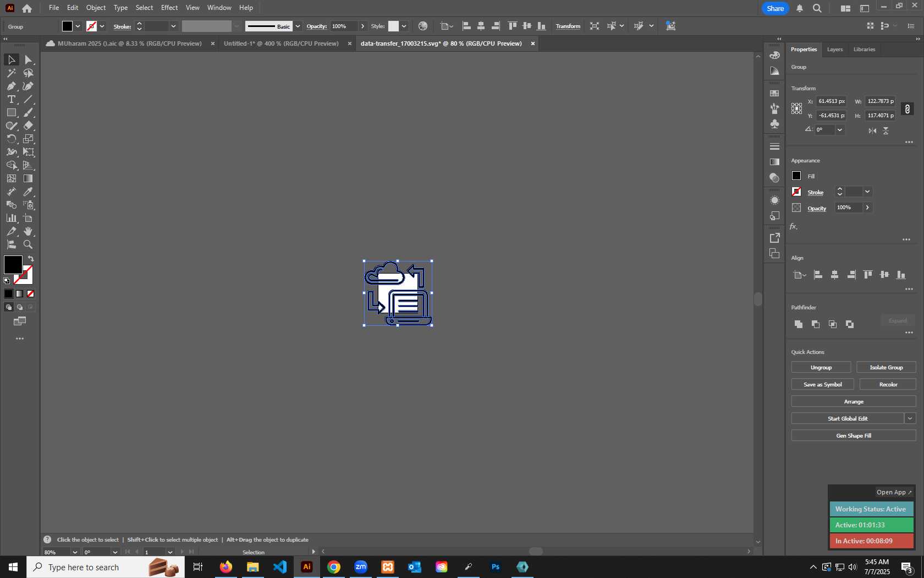Select the Rotate tool
This screenshot has width=924, height=578.
pos(11,139)
